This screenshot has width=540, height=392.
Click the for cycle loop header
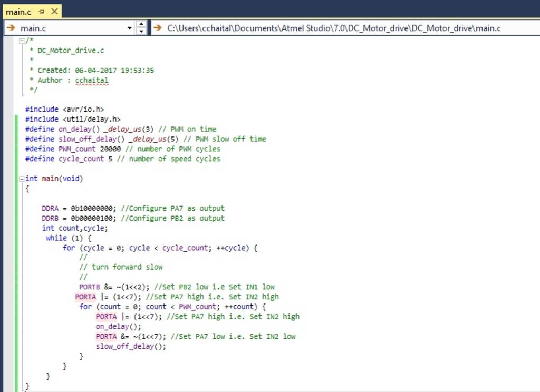point(160,248)
